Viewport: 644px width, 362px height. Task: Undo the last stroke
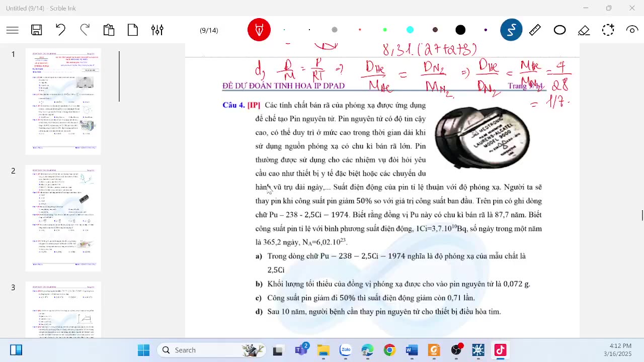tap(61, 30)
